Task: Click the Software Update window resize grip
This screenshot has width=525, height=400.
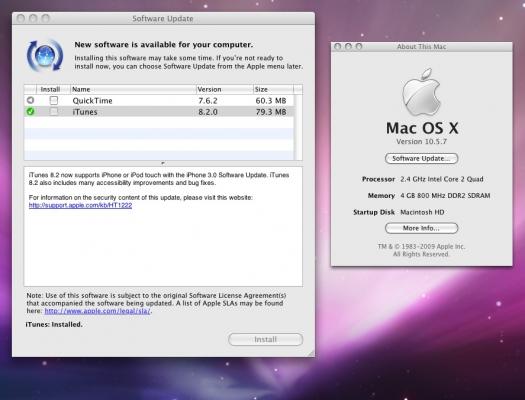Action: click(311, 353)
